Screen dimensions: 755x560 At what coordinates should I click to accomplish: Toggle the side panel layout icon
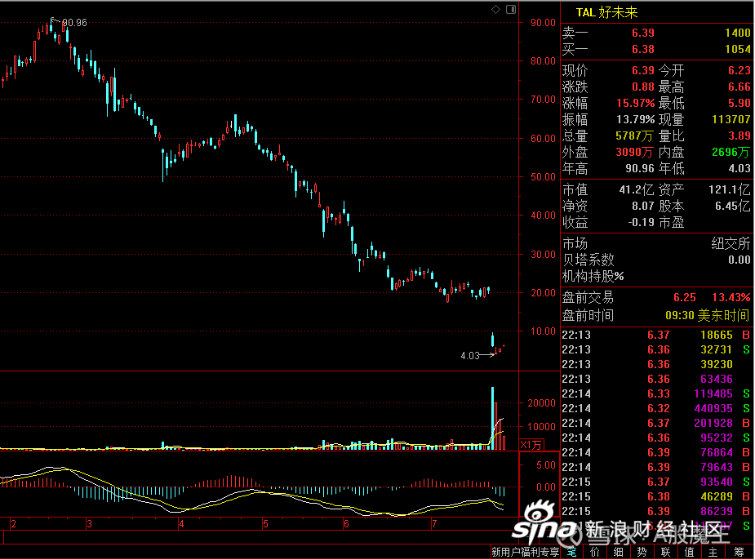tap(511, 10)
